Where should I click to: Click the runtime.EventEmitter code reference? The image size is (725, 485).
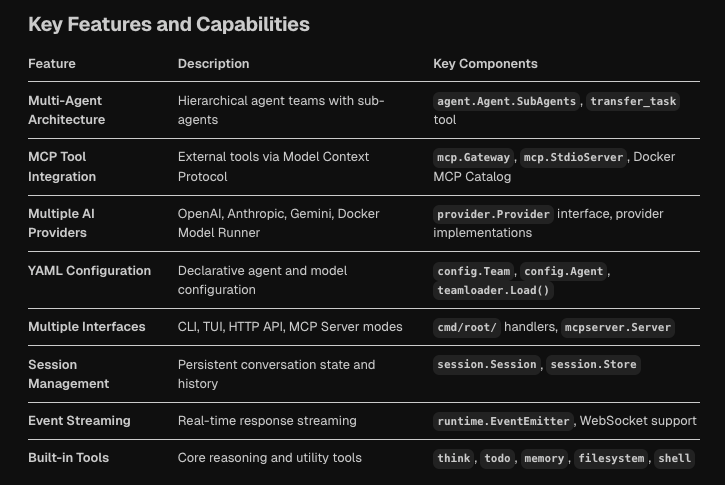(504, 421)
